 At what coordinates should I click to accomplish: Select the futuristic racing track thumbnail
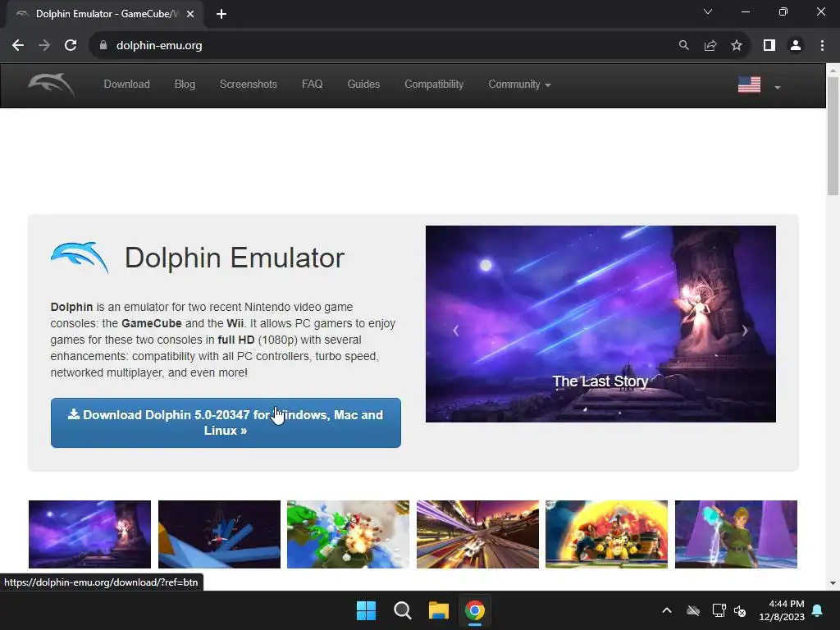[x=478, y=534]
